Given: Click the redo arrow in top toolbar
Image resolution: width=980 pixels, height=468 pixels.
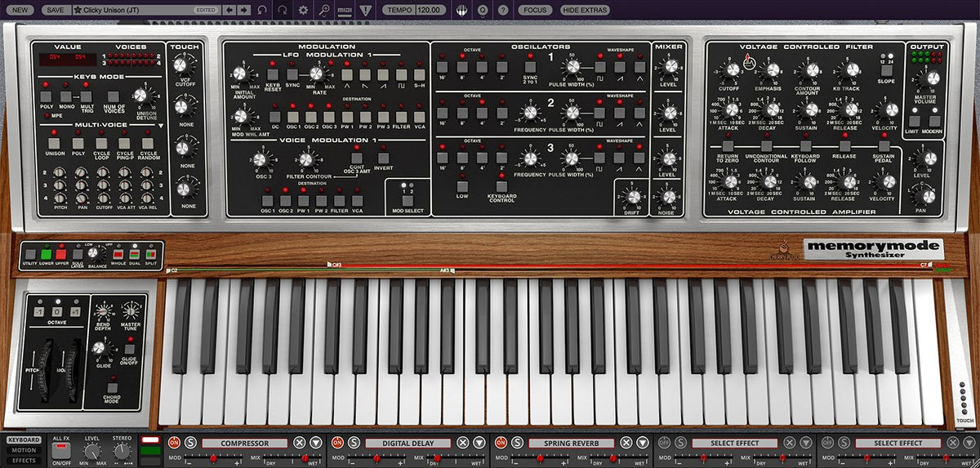Looking at the screenshot, I should tap(283, 10).
